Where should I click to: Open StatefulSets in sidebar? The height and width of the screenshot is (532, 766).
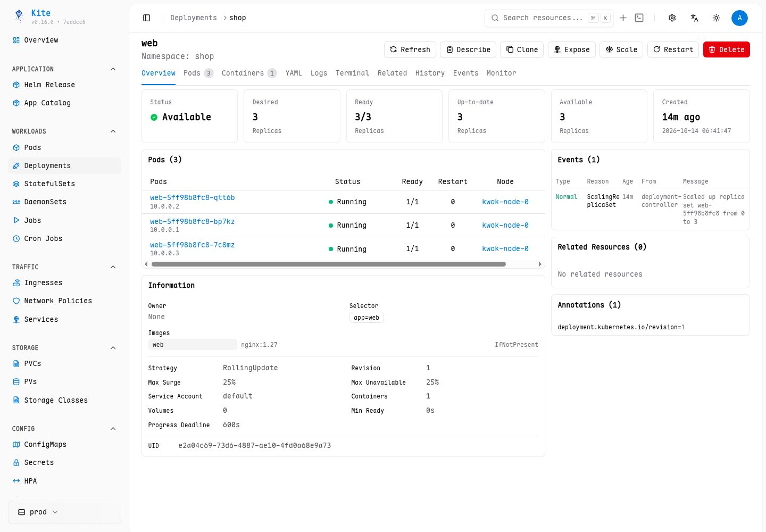pyautogui.click(x=64, y=184)
